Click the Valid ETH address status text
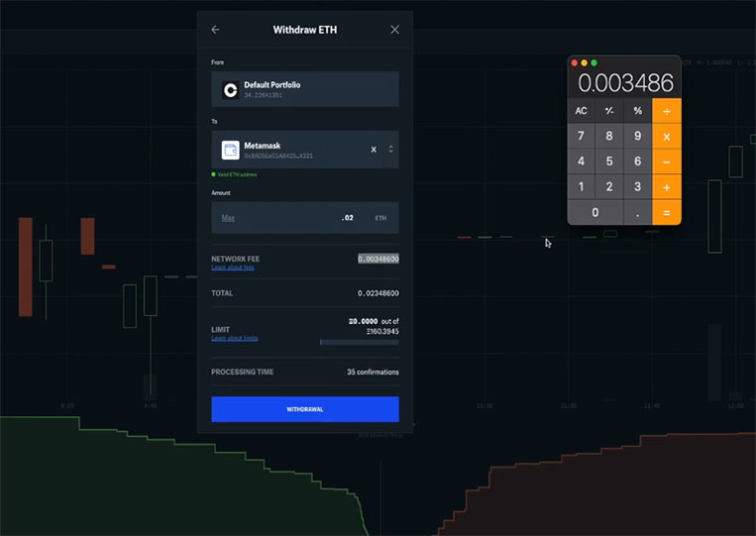 (x=237, y=174)
